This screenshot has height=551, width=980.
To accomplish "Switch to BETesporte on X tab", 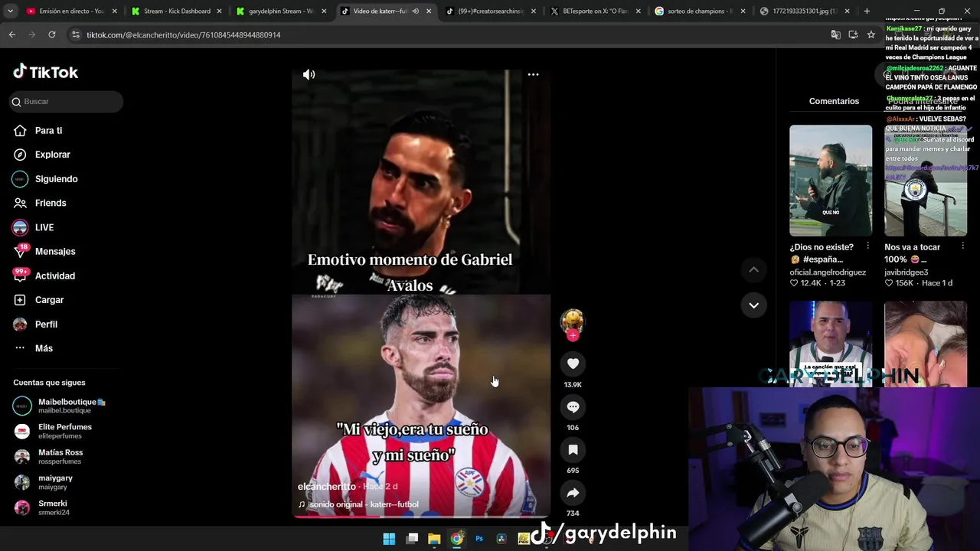I will pos(595,11).
